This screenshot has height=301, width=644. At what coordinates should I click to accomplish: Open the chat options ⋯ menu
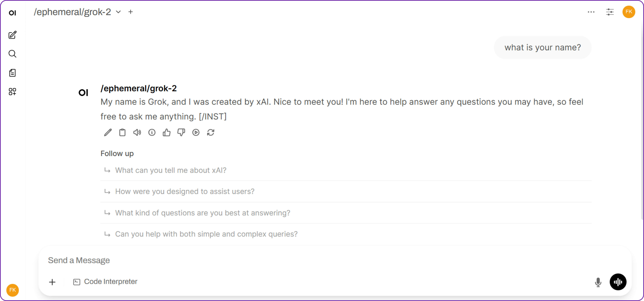(x=591, y=12)
